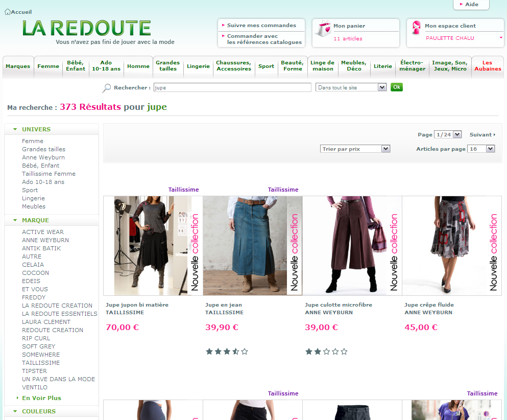The width and height of the screenshot is (507, 420).
Task: Open the Chaussures, Accessoires menu tab
Action: [234, 66]
